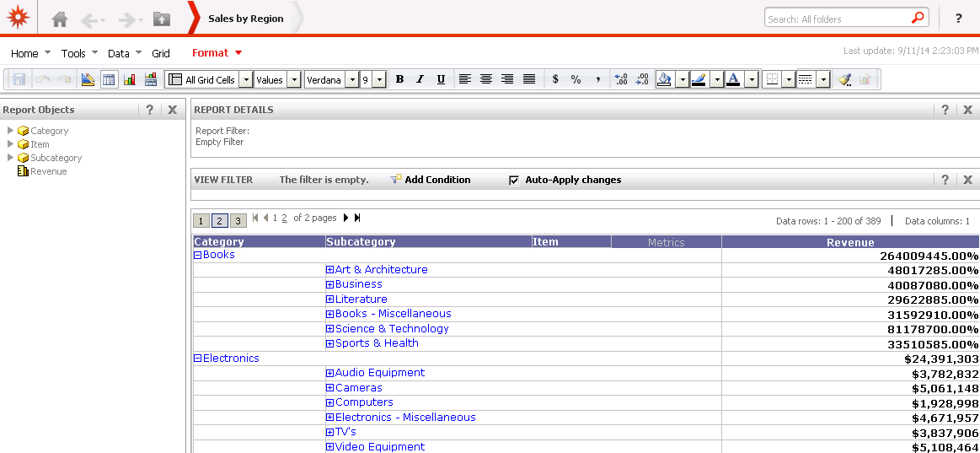Open the Grid menu
980x453 pixels.
point(161,53)
